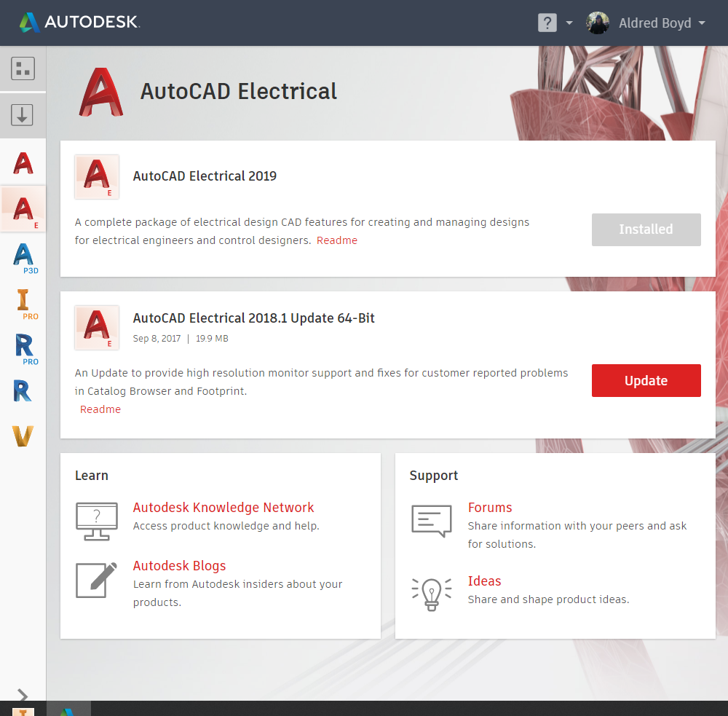Viewport: 728px width, 716px height.
Task: Click the Forums speech bubble icon
Action: (431, 519)
